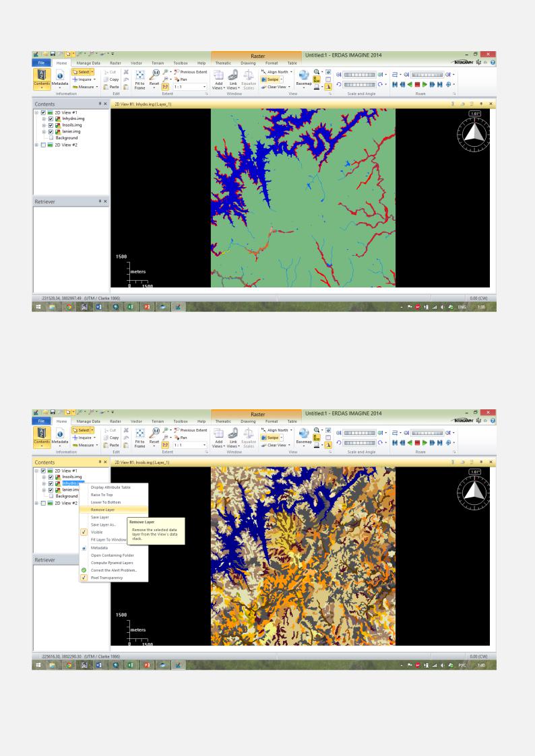Click Background item in upper Contents tree
This screenshot has width=535, height=756.
point(67,138)
